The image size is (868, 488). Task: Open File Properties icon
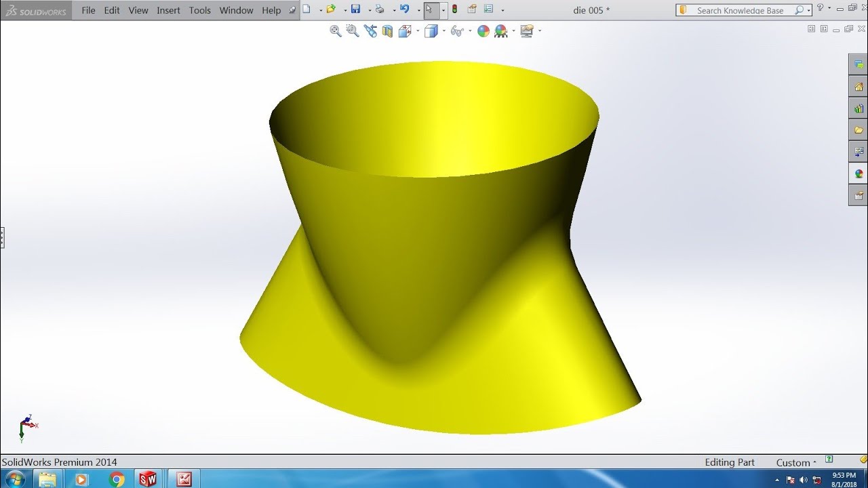pyautogui.click(x=472, y=9)
